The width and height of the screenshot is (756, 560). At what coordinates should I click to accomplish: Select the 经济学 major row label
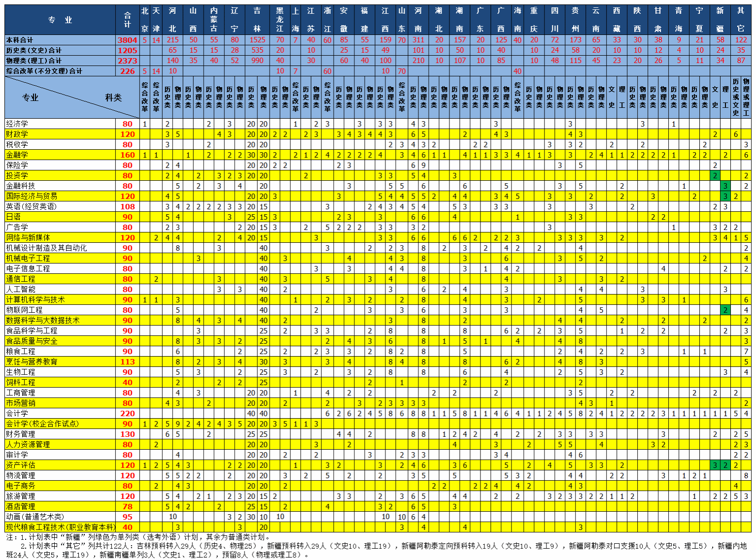17,124
